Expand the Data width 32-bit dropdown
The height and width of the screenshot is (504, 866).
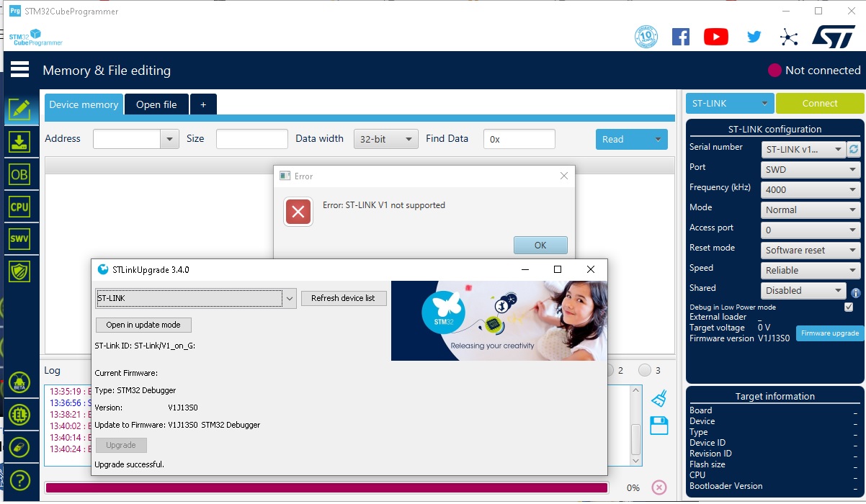[x=385, y=140]
